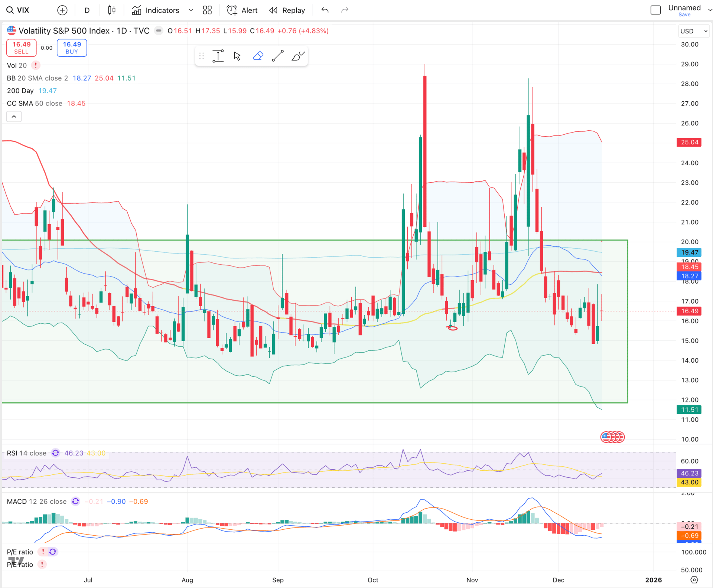This screenshot has height=588, width=713.
Task: Toggle the RSI indicator refresh icon
Action: click(55, 453)
